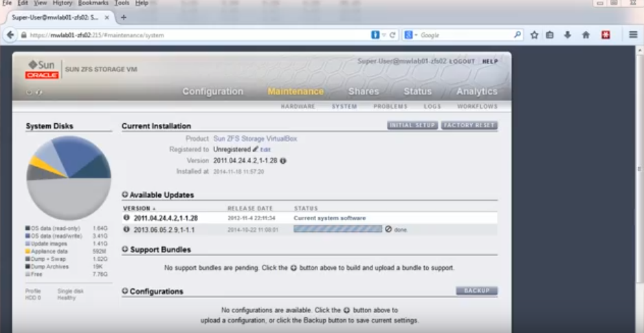
Task: Click the LOGOUT link
Action: coord(462,61)
